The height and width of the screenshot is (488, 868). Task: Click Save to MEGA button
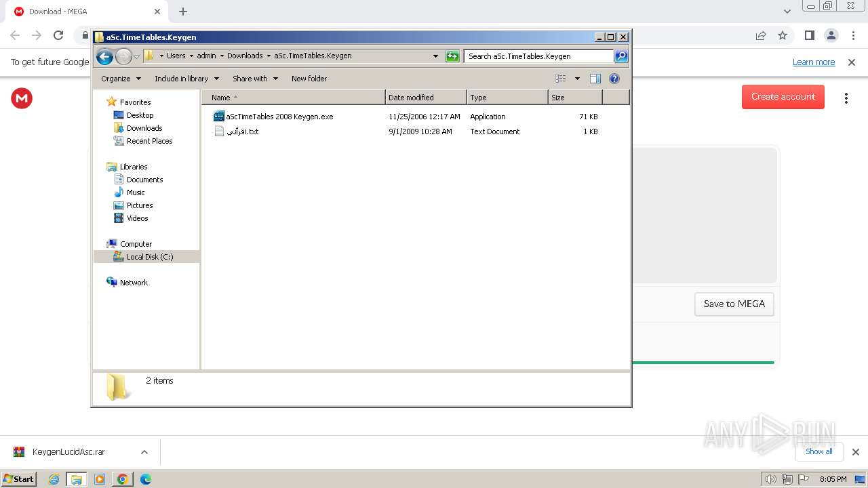click(x=734, y=304)
